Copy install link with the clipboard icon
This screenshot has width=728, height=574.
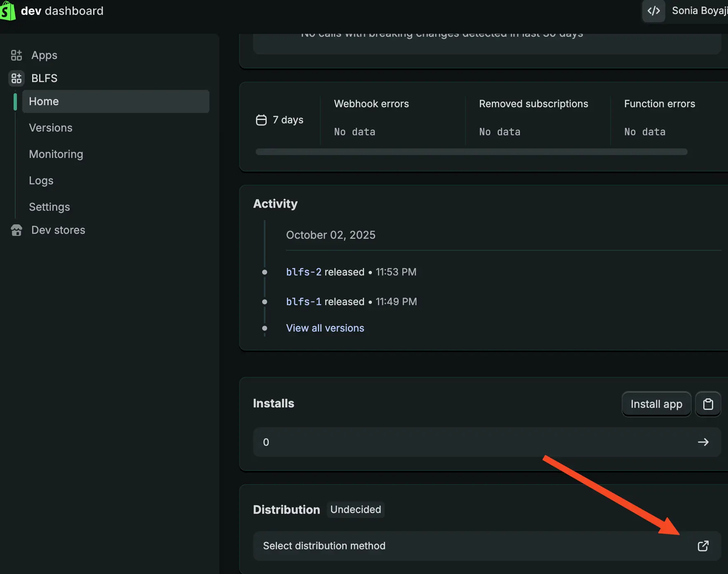point(708,404)
